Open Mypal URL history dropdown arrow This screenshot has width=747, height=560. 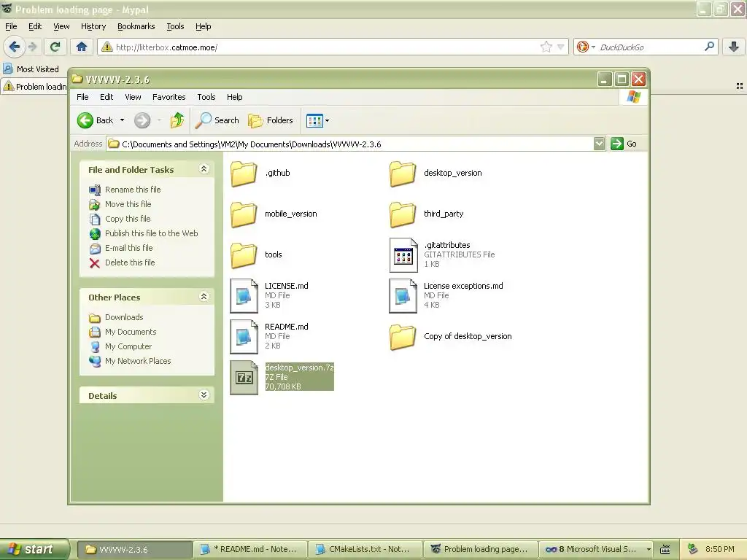point(561,47)
